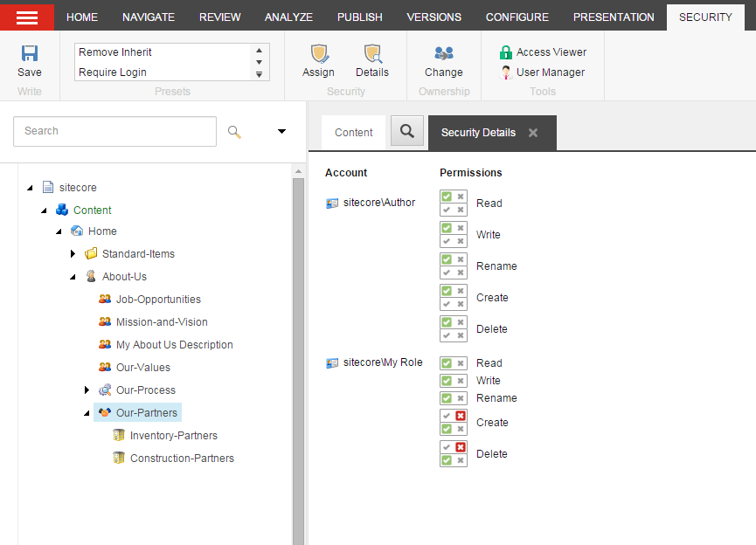Apply the Remove Inherit preset

115,52
